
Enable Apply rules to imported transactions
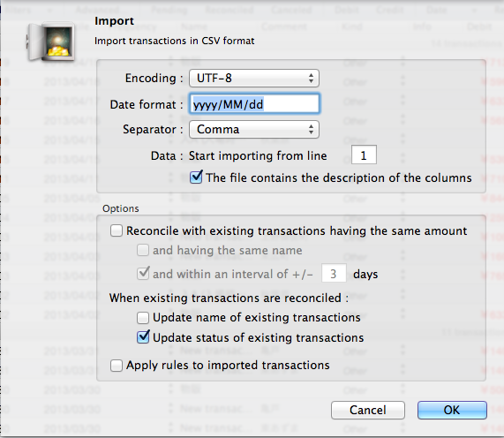117,366
